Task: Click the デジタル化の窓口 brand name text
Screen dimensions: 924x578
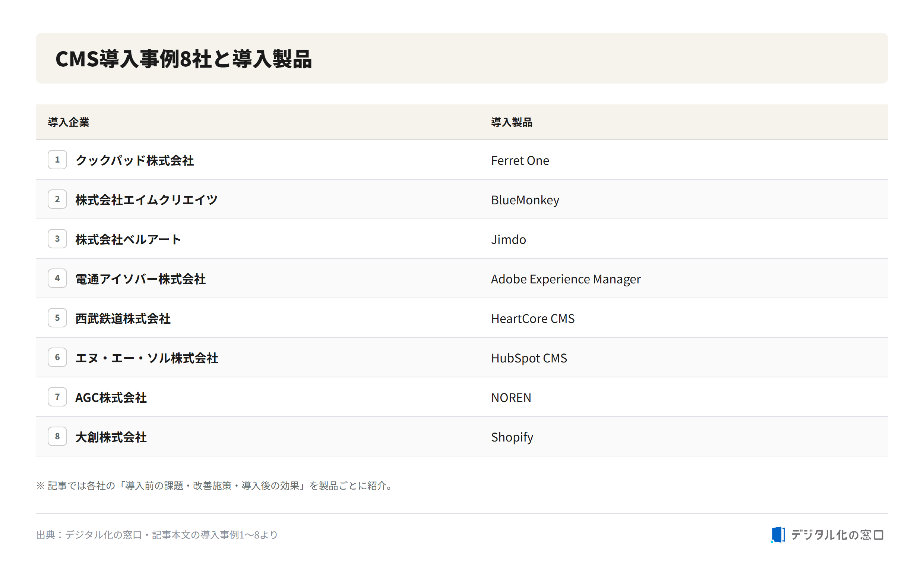Action: [837, 535]
